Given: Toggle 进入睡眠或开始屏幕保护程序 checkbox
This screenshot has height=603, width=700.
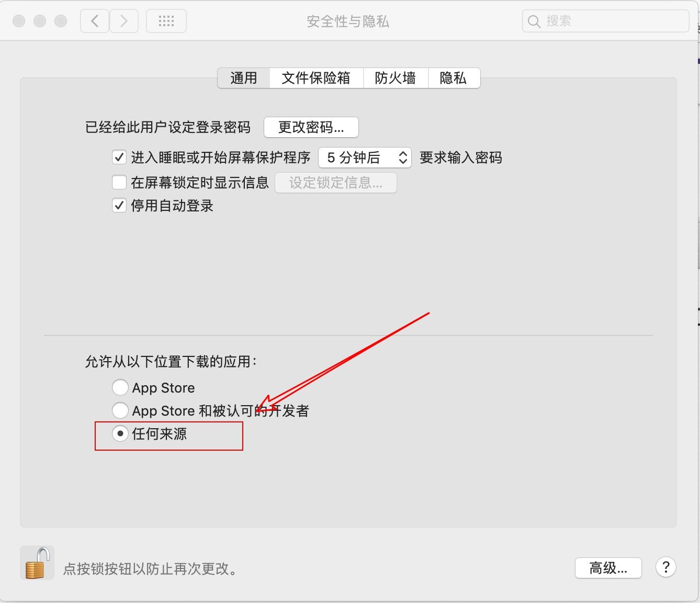Looking at the screenshot, I should pyautogui.click(x=119, y=157).
